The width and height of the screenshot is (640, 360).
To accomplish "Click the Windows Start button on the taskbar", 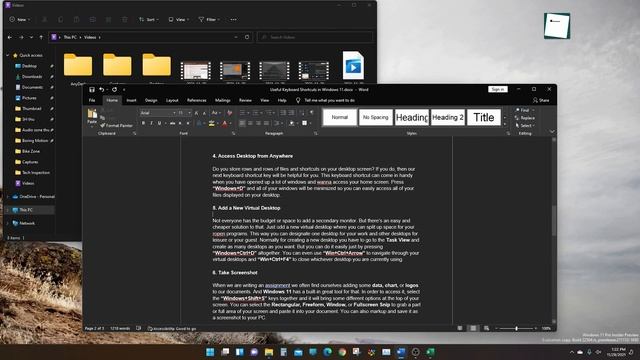I will [210, 352].
